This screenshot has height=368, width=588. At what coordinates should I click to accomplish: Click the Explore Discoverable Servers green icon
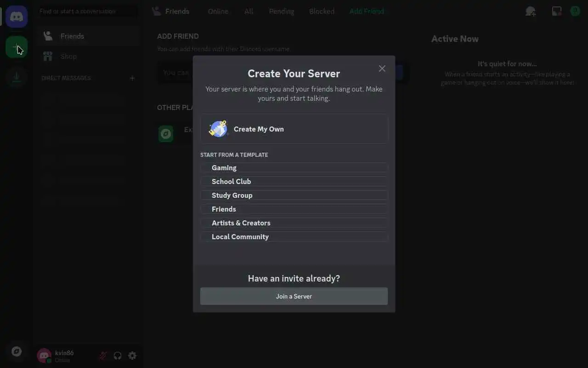pyautogui.click(x=166, y=134)
